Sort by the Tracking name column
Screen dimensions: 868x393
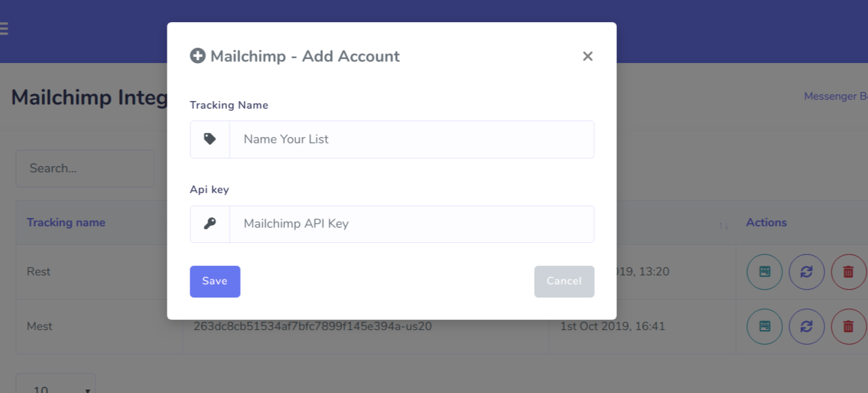[66, 222]
